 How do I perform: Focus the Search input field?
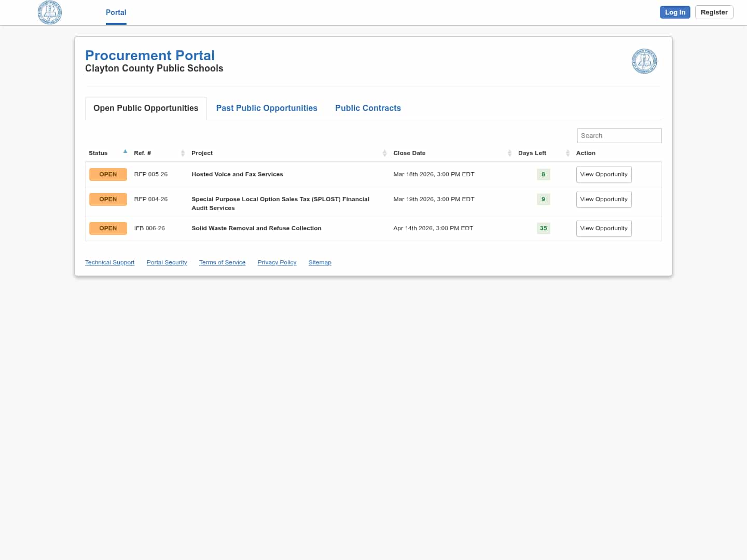(619, 135)
